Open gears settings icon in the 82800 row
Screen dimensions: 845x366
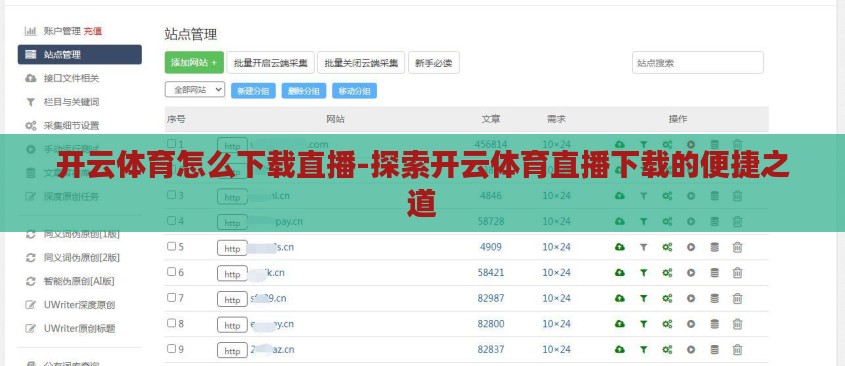(667, 324)
